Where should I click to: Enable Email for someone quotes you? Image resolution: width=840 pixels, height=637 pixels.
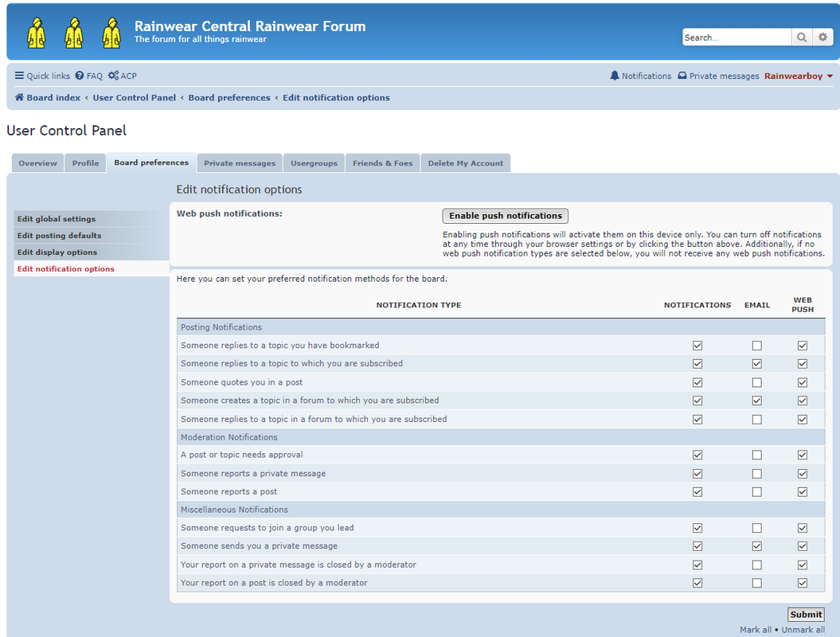[x=756, y=382]
